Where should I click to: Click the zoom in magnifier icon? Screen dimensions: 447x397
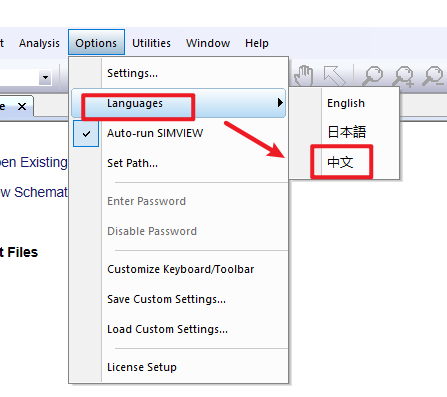pyautogui.click(x=403, y=76)
